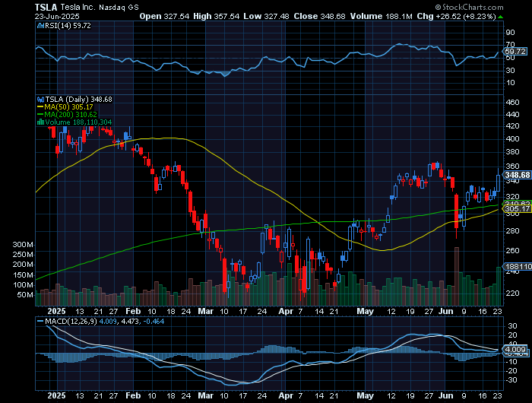Image resolution: width=532 pixels, height=403 pixels.
Task: Click the RSI line icon in the RSI legend
Action: [x=41, y=25]
